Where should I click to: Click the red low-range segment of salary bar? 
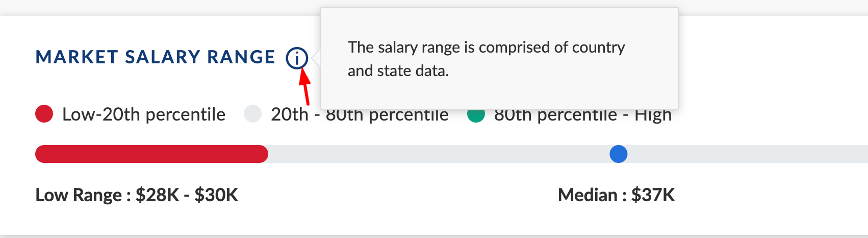coord(151,154)
